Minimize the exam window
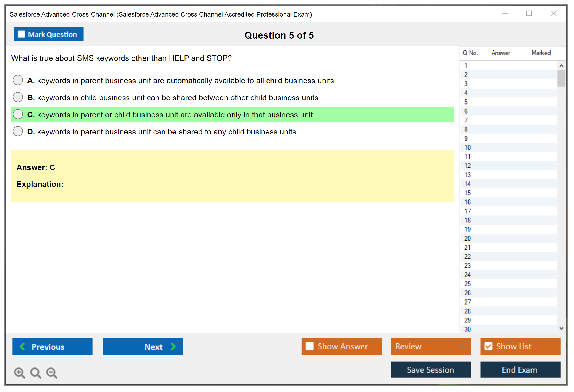574x392 pixels. 505,14
